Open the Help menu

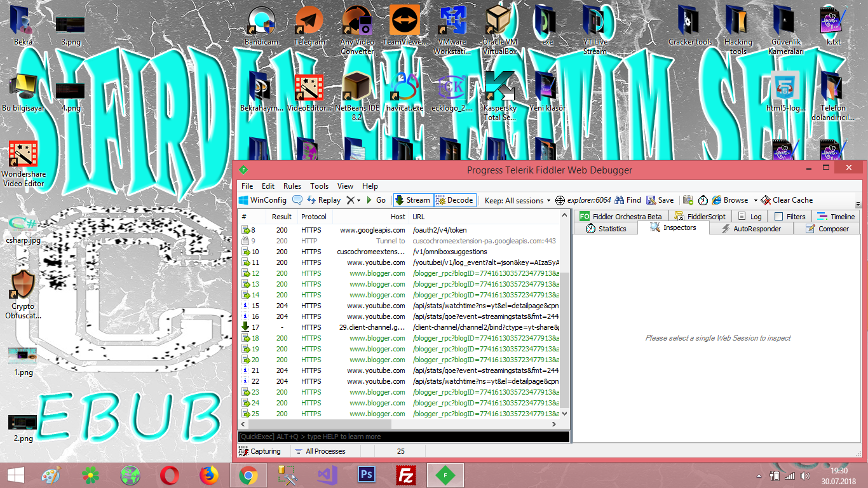pyautogui.click(x=370, y=186)
